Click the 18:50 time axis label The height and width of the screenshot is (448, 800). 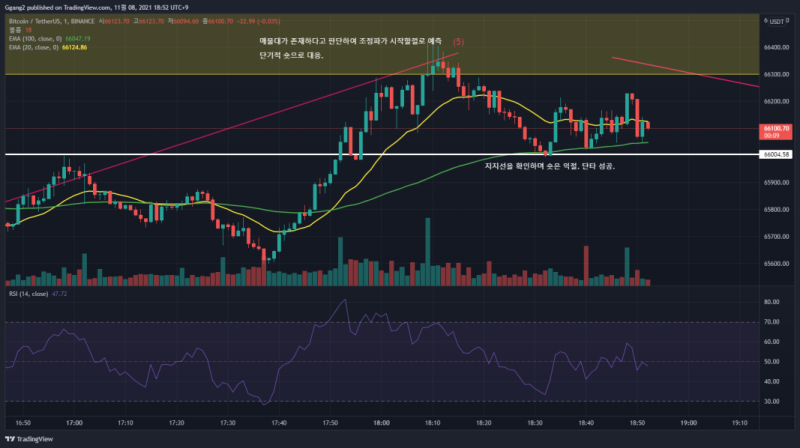click(637, 423)
